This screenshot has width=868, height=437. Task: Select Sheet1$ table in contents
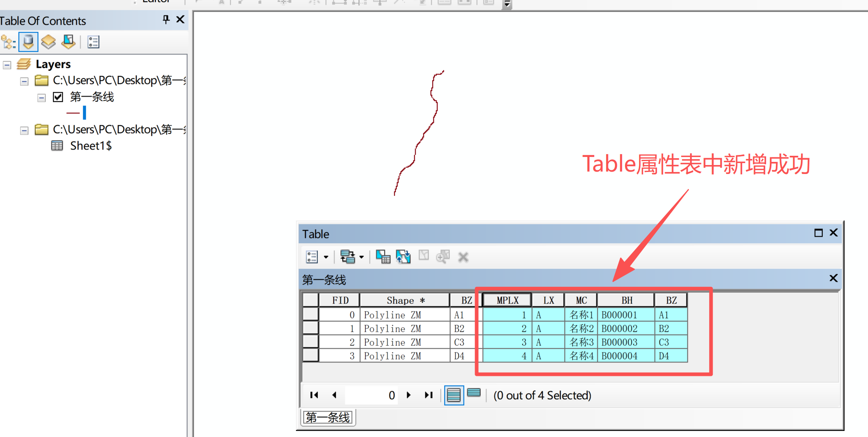point(91,146)
